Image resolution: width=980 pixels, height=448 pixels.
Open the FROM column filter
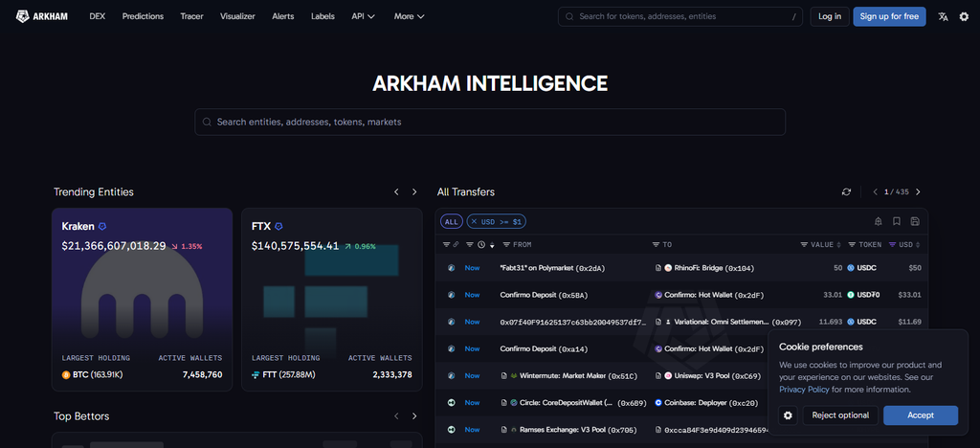[x=506, y=244]
